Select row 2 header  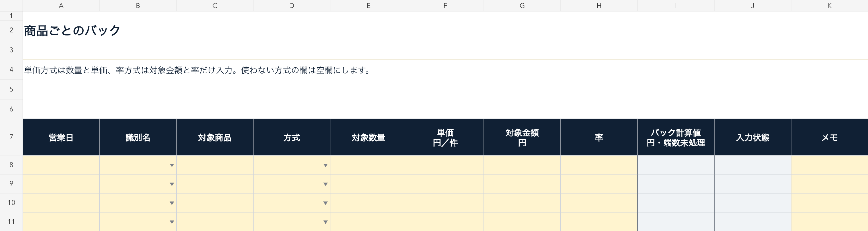point(11,30)
